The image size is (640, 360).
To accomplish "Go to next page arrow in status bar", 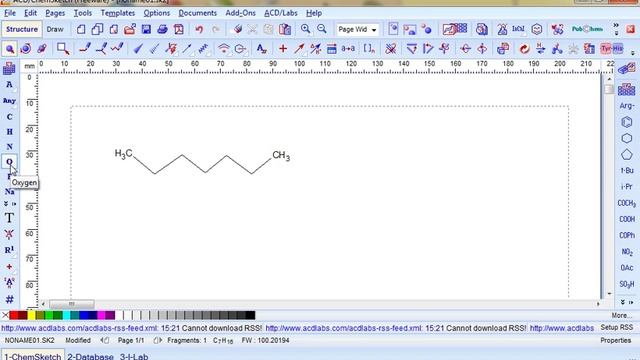I will coord(158,340).
